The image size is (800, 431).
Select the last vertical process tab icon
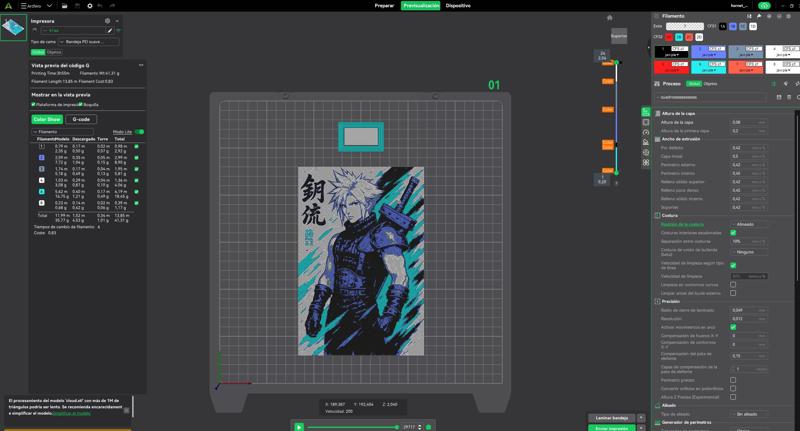click(646, 163)
